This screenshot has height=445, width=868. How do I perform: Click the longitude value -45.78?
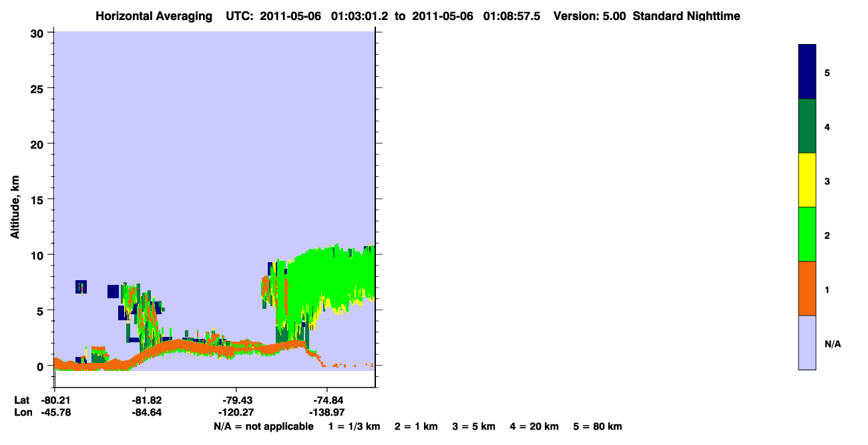click(55, 412)
